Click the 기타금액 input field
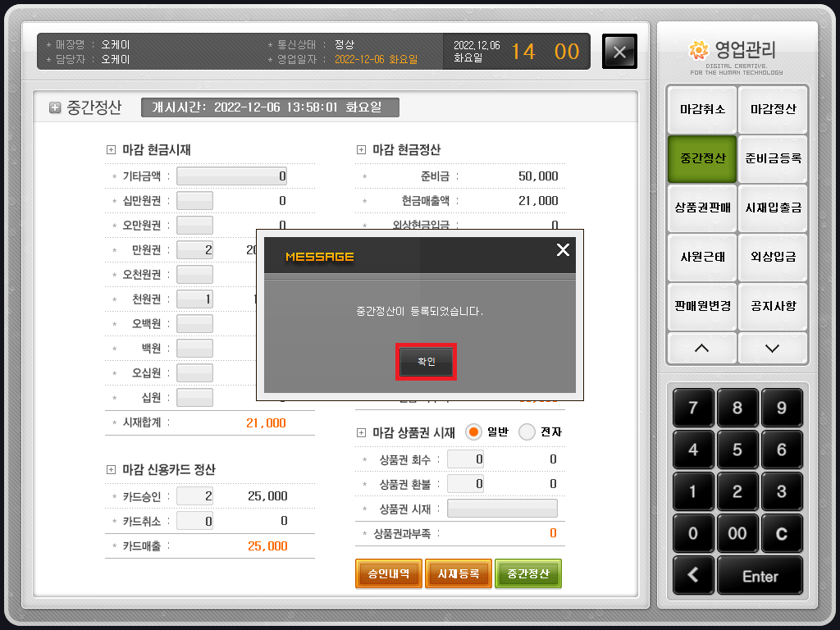The height and width of the screenshot is (630, 840). click(x=232, y=176)
